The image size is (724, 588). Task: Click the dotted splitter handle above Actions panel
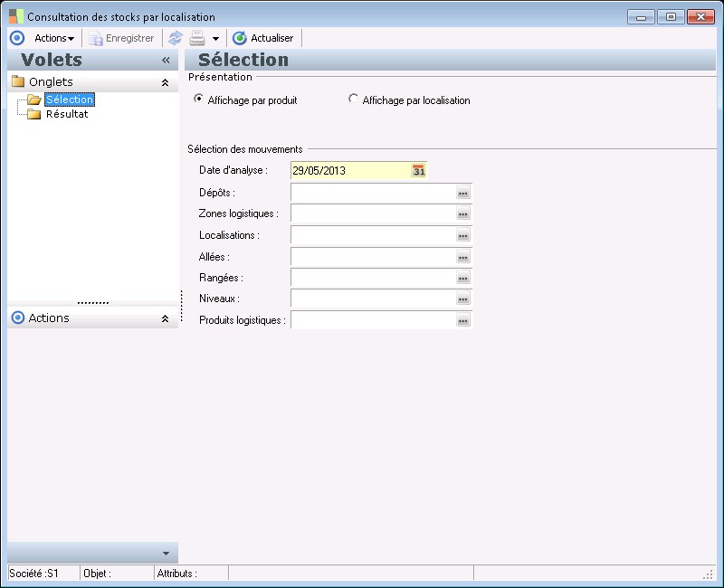[93, 303]
